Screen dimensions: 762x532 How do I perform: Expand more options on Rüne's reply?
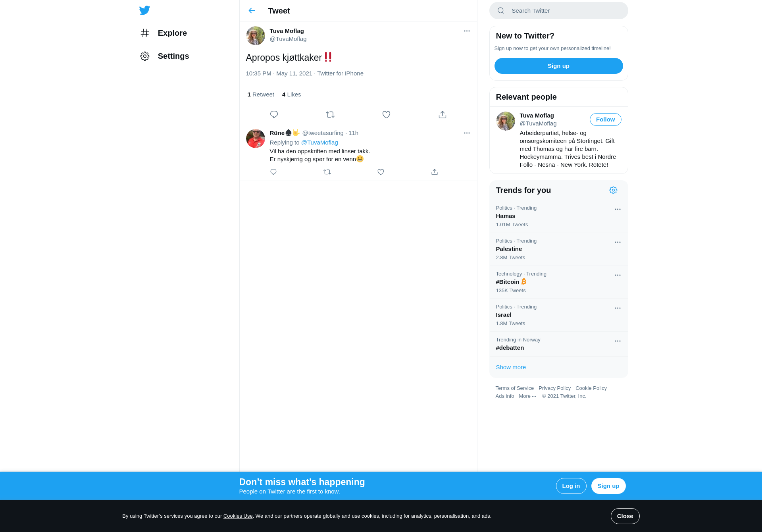467,133
